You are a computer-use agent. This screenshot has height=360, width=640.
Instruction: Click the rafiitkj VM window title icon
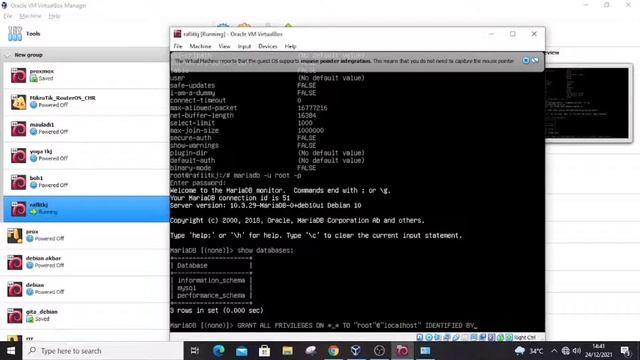pos(178,34)
